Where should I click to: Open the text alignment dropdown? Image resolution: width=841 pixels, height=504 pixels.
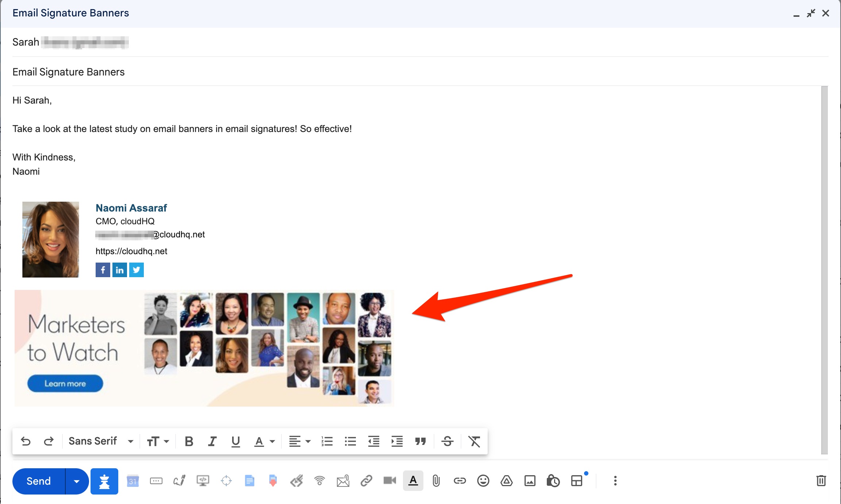299,441
